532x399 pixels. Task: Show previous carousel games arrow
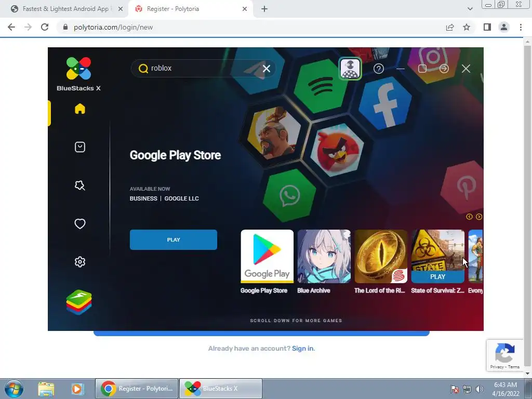coord(469,217)
